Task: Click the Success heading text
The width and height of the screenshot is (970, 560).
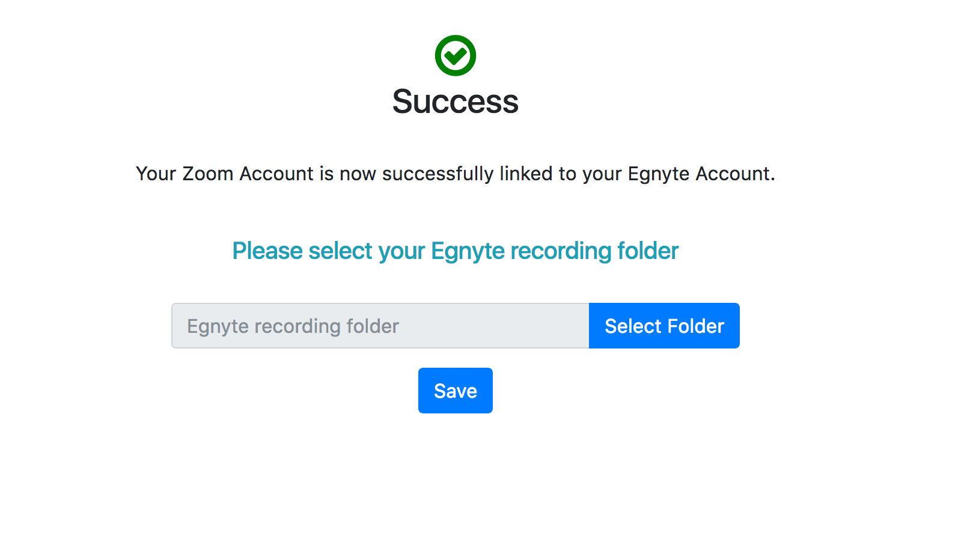Action: tap(455, 102)
